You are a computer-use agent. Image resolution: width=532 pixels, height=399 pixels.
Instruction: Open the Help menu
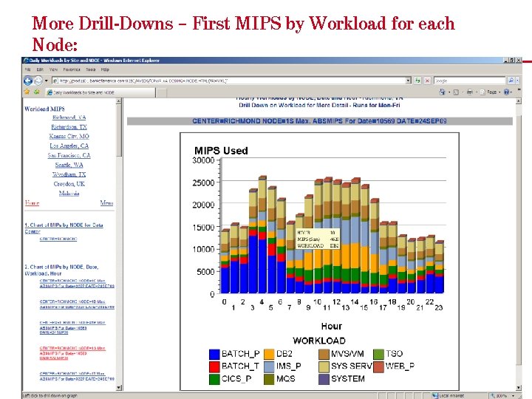[x=105, y=69]
